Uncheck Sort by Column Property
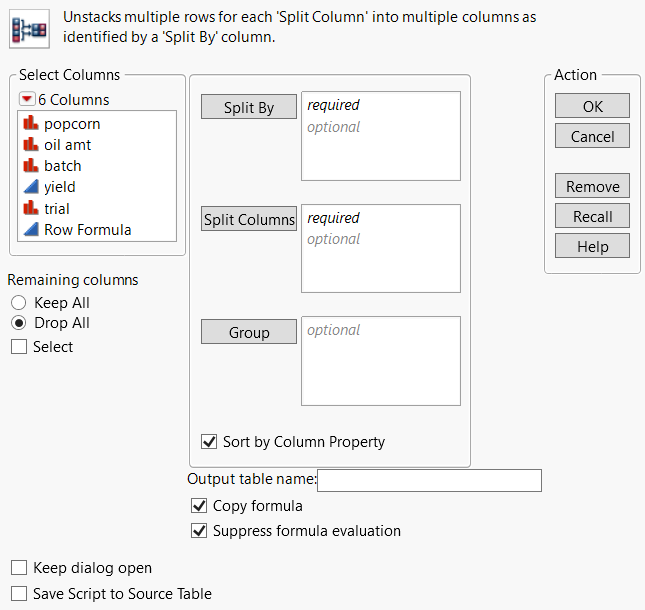This screenshot has height=610, width=645. [x=209, y=441]
